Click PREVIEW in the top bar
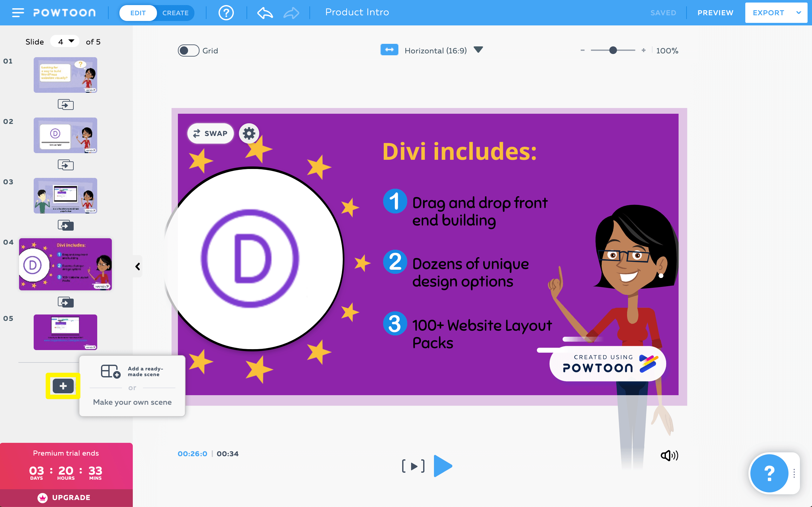The height and width of the screenshot is (507, 812). 715,13
